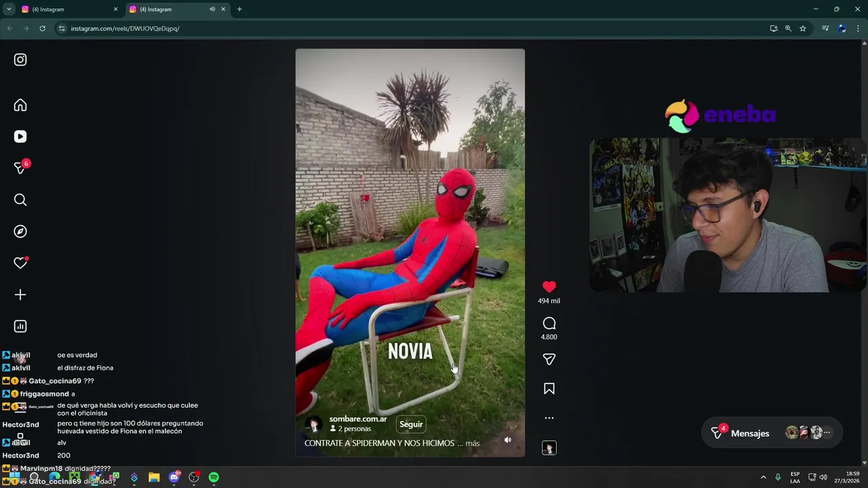Image resolution: width=868 pixels, height=488 pixels.
Task: Install the app via address bar icon
Action: point(774,28)
